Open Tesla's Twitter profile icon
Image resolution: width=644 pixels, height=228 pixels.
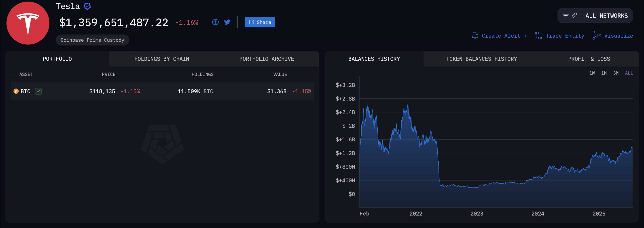pyautogui.click(x=227, y=22)
